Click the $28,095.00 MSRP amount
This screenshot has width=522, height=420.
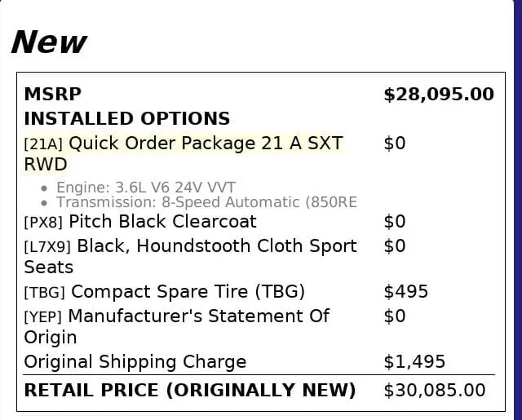coord(438,94)
